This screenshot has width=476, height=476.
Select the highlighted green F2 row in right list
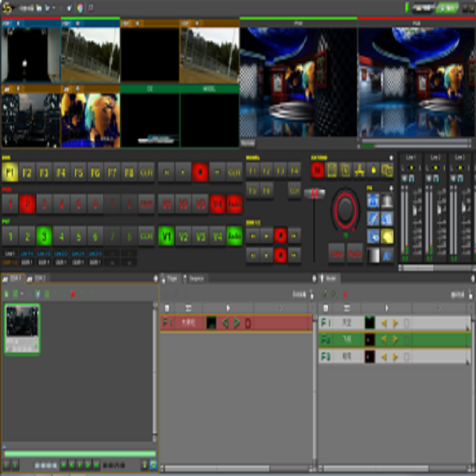(394, 339)
